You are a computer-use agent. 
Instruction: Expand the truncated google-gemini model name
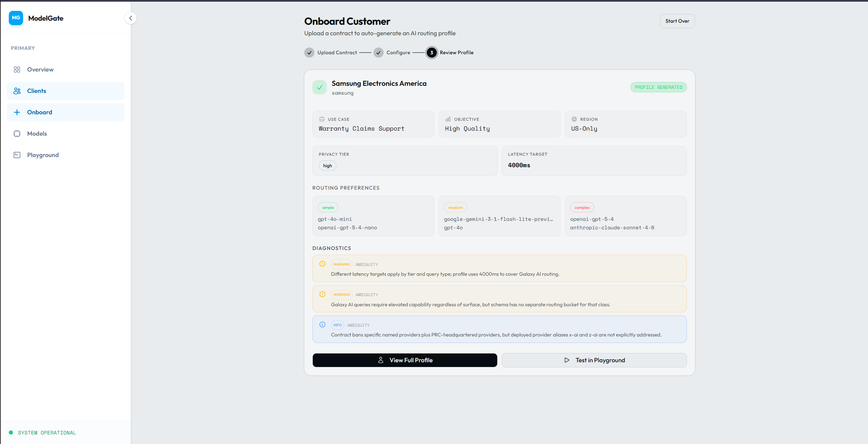tap(498, 219)
